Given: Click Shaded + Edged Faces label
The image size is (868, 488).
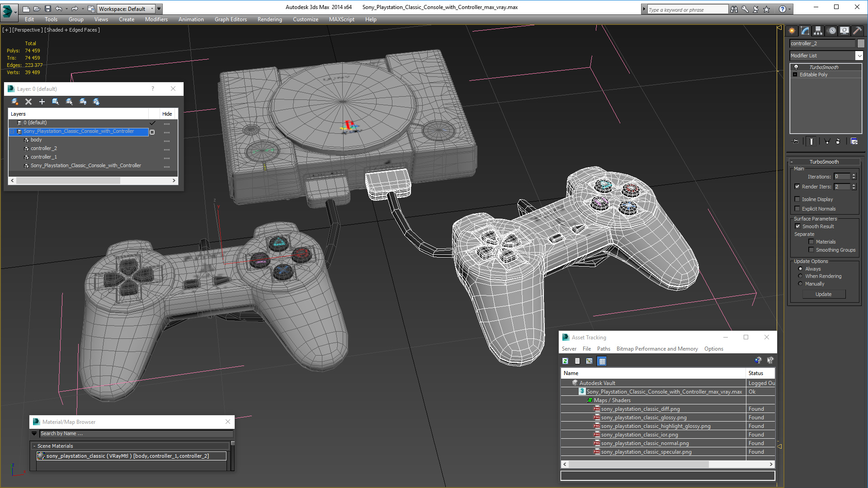Looking at the screenshot, I should (72, 30).
